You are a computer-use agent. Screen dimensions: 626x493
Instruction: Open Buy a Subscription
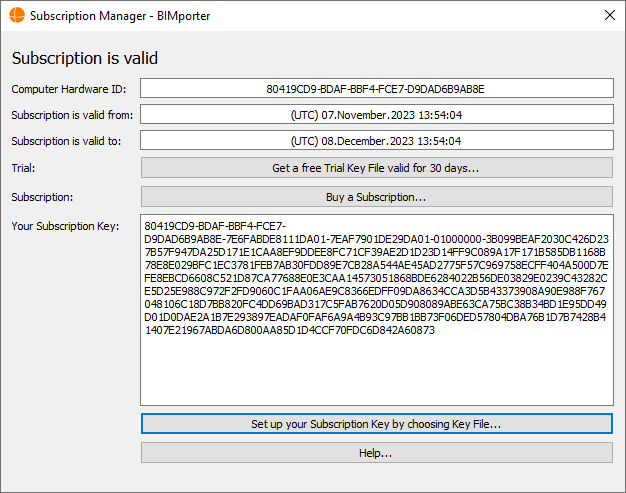pos(376,197)
